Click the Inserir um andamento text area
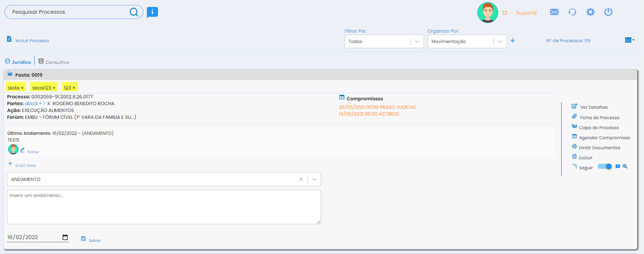The width and height of the screenshot is (644, 254). pos(164,207)
